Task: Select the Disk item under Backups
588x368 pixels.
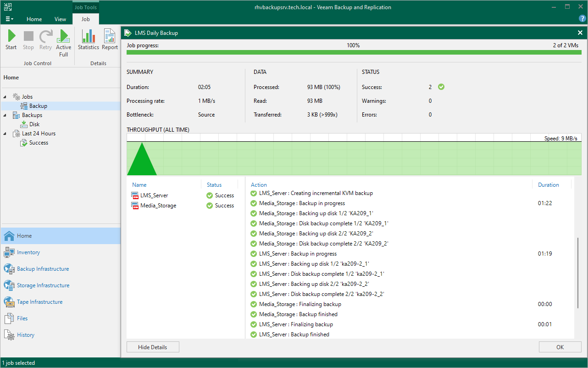Action: [x=34, y=124]
